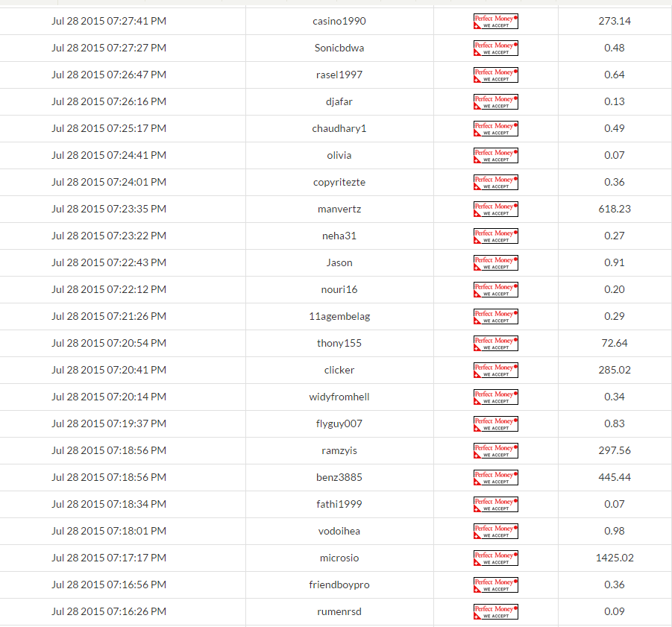Viewport: 672px width, 627px height.
Task: Select the username widyfromhell
Action: click(339, 397)
